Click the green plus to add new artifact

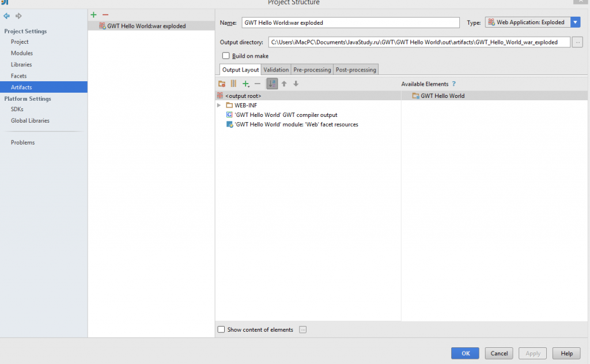click(93, 14)
